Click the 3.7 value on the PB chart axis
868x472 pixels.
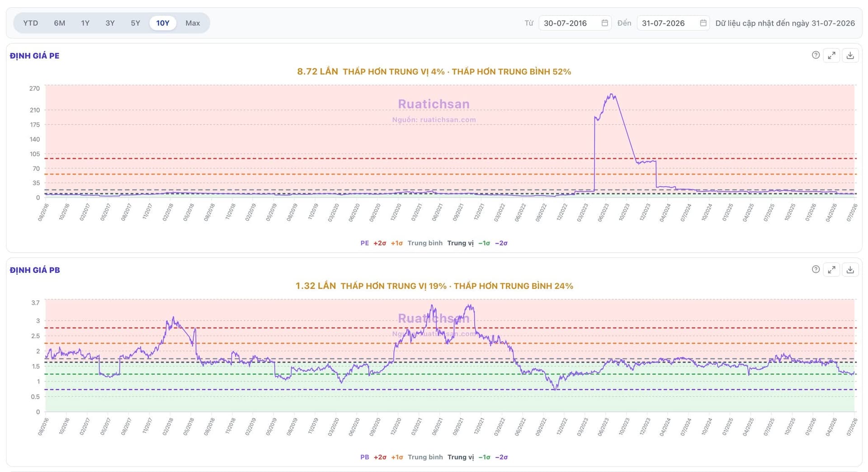pos(35,302)
